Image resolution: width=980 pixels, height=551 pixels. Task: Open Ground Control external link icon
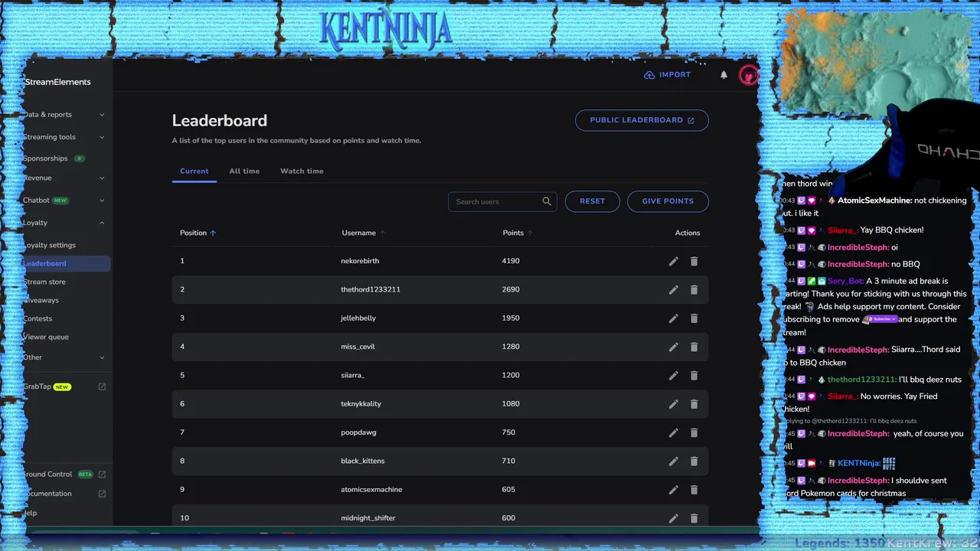(102, 474)
